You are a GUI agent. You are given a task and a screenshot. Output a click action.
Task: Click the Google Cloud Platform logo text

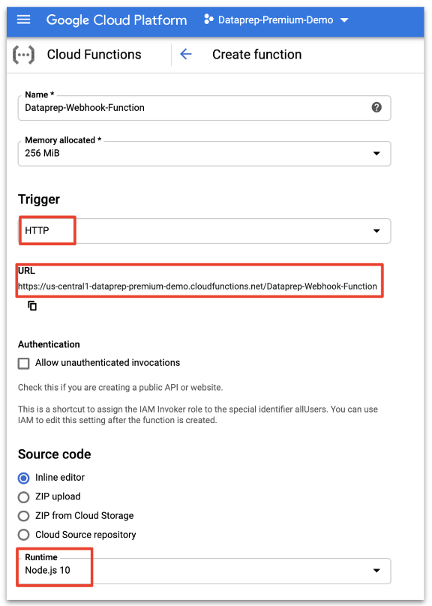(116, 20)
